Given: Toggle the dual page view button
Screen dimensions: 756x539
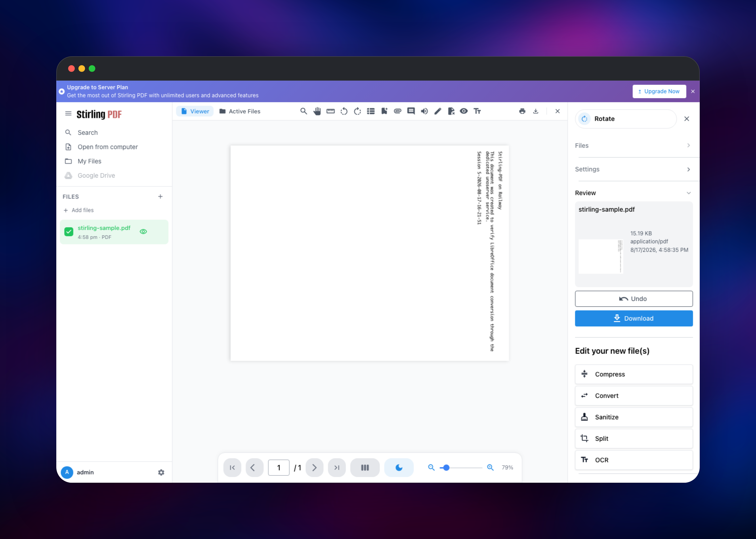Looking at the screenshot, I should (x=365, y=468).
